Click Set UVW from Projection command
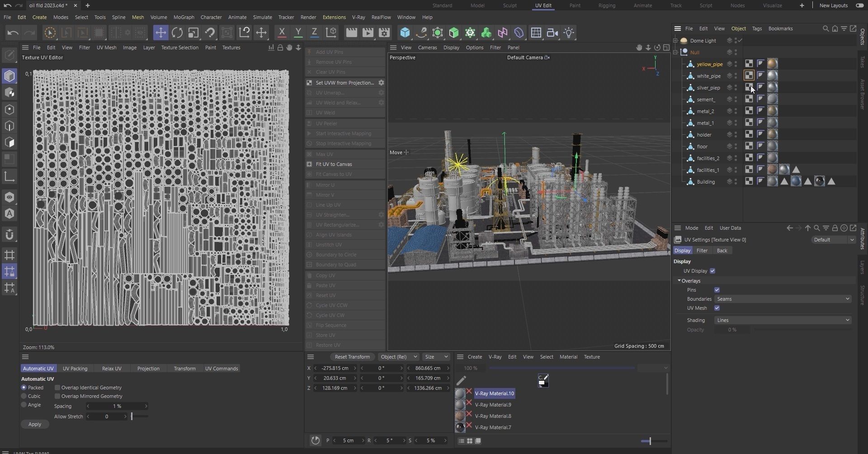 (x=344, y=83)
